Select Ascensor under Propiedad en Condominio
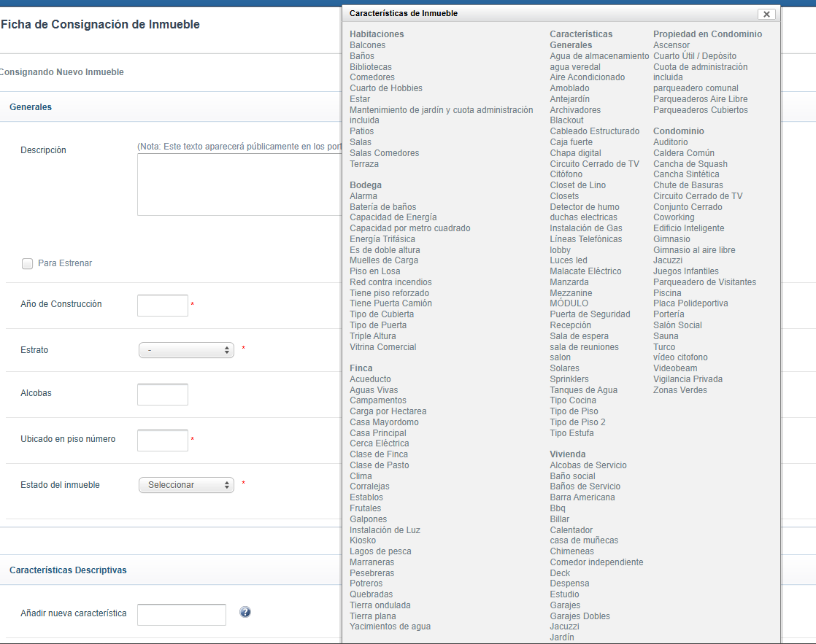This screenshot has height=644, width=816. click(671, 45)
